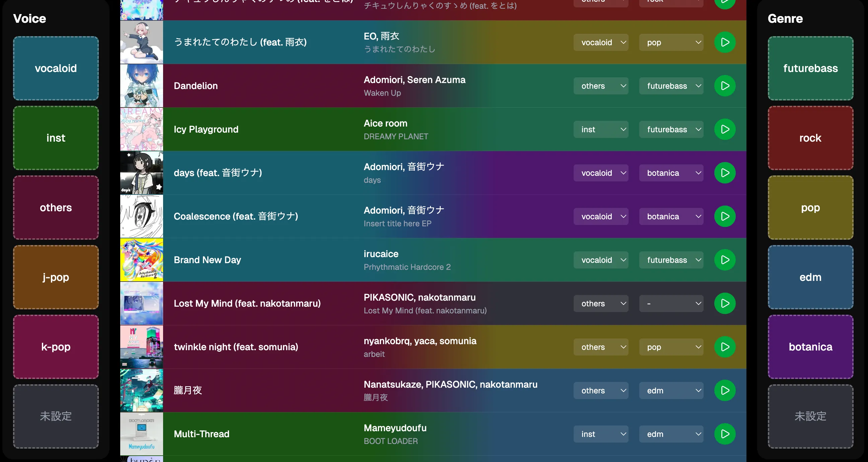This screenshot has height=462, width=868.
Task: Play Multi-Thread by Mameyudoufu
Action: [x=724, y=434]
